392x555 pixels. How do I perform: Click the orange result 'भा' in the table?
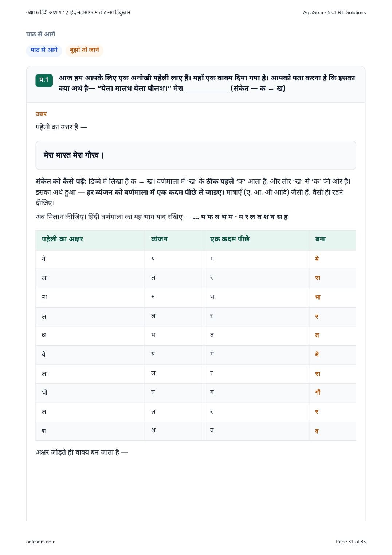click(x=318, y=297)
